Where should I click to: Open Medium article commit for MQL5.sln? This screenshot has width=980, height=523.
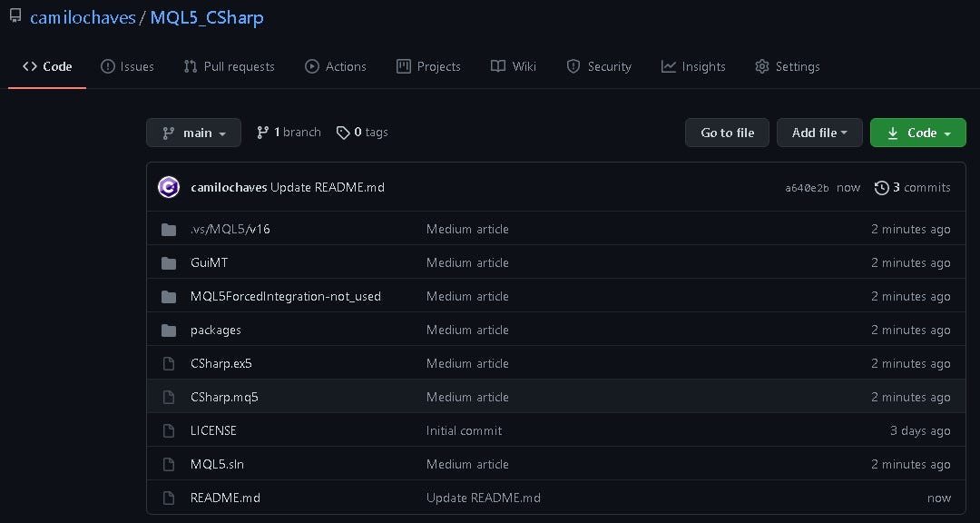click(x=467, y=464)
